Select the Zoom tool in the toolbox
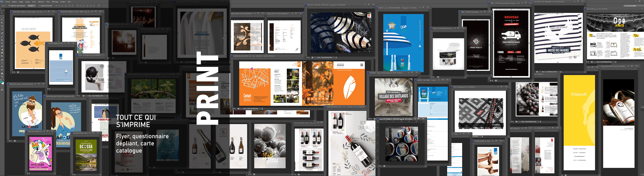Image resolution: width=644 pixels, height=176 pixels. coord(2,77)
